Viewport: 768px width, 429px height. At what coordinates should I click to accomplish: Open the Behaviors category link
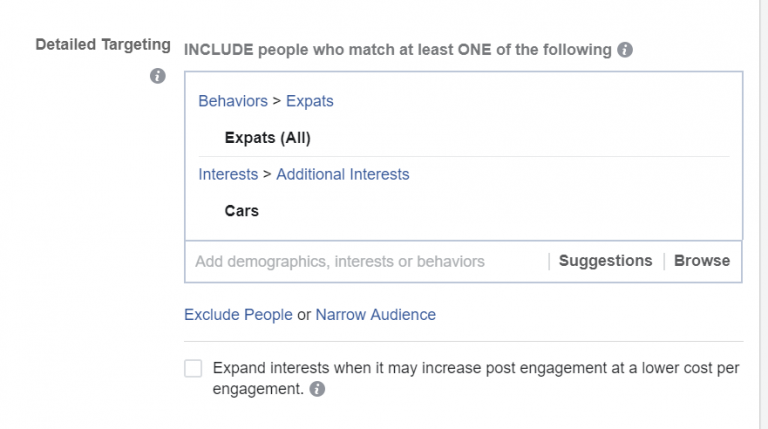[x=233, y=101]
